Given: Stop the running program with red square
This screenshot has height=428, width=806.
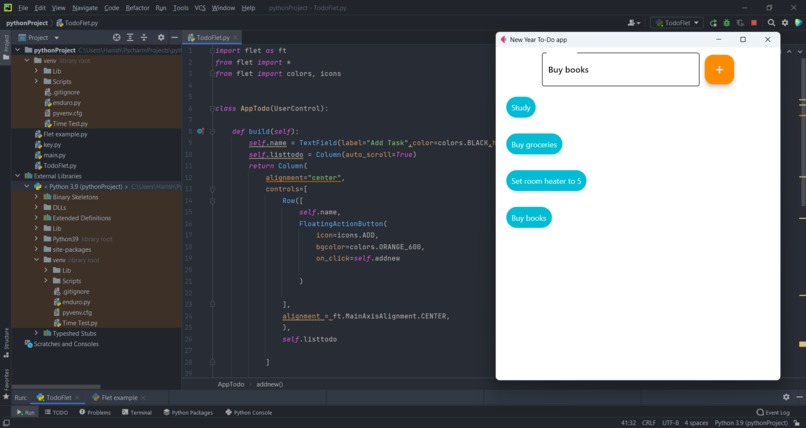Looking at the screenshot, I should click(754, 23).
